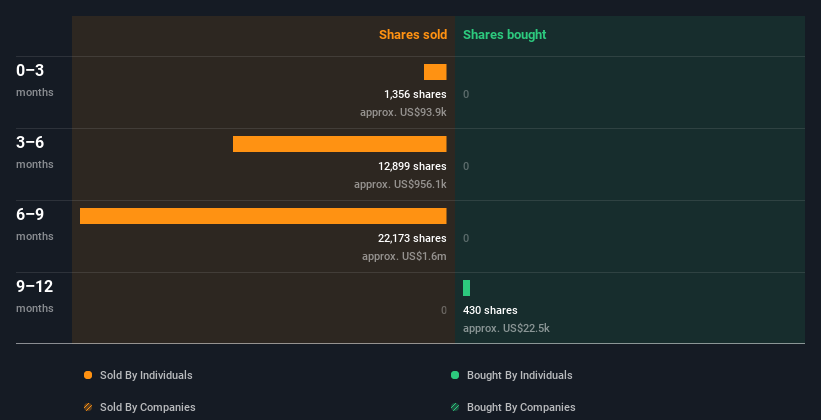
Task: Click the 9–12 months row label
Action: (x=35, y=296)
